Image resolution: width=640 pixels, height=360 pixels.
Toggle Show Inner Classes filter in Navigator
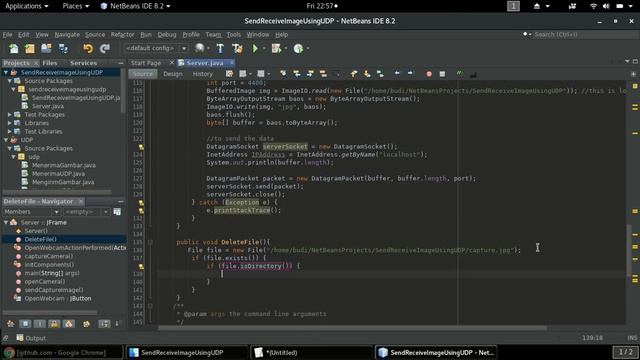69,324
